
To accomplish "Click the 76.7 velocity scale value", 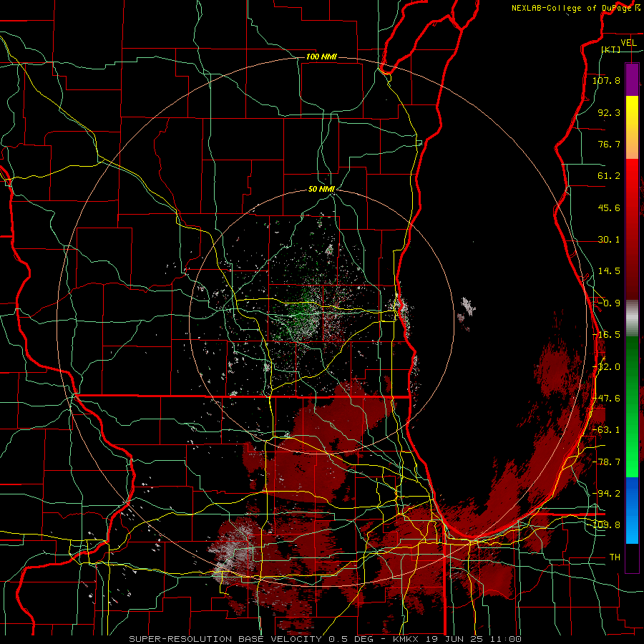I will [609, 144].
